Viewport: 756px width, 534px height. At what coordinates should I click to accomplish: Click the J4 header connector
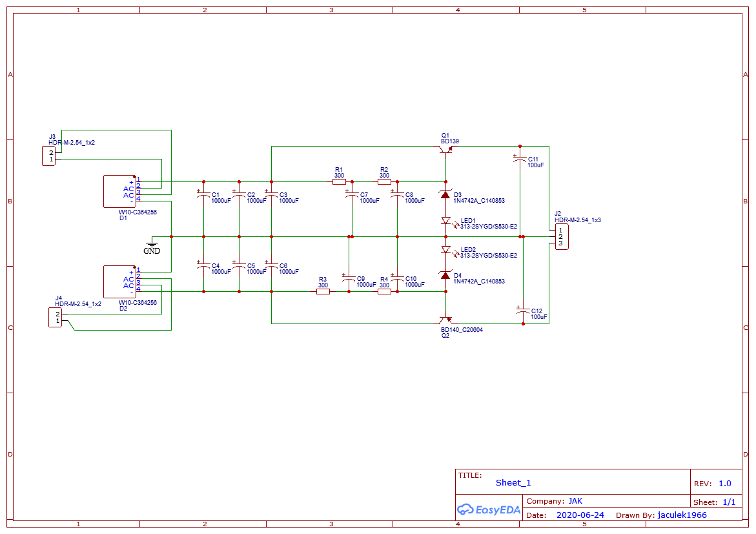tap(55, 317)
